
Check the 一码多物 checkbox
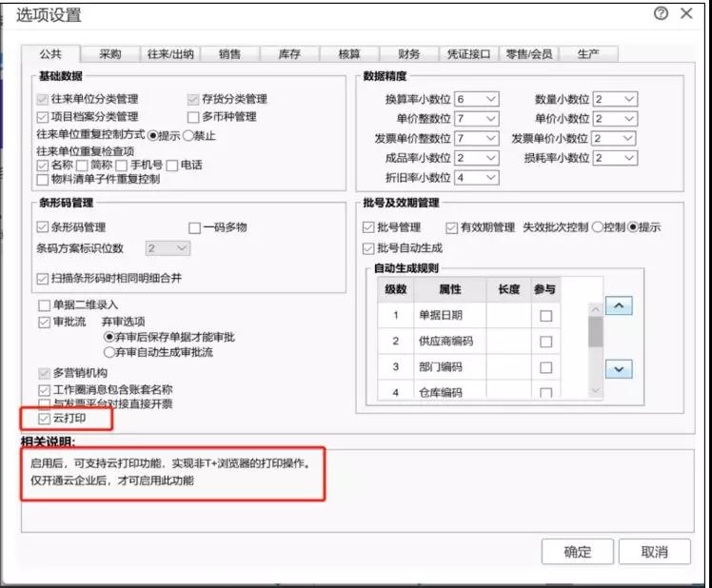click(x=194, y=227)
